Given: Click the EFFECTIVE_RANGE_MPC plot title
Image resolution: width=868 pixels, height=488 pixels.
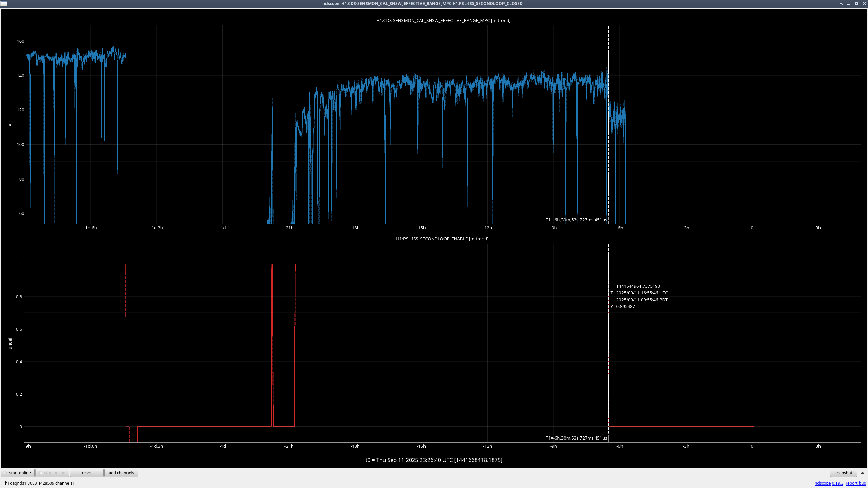Looking at the screenshot, I should (443, 20).
